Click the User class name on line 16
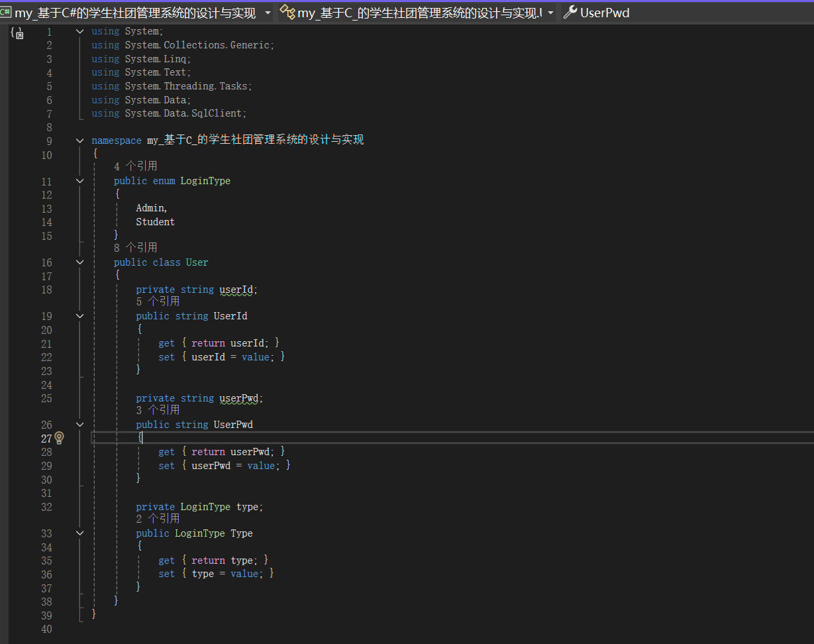 197,262
